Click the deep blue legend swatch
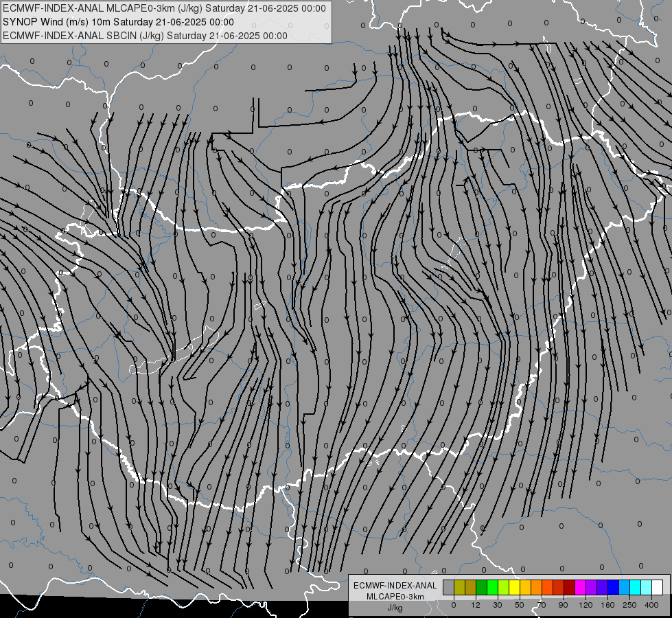The image size is (672, 618). [614, 587]
